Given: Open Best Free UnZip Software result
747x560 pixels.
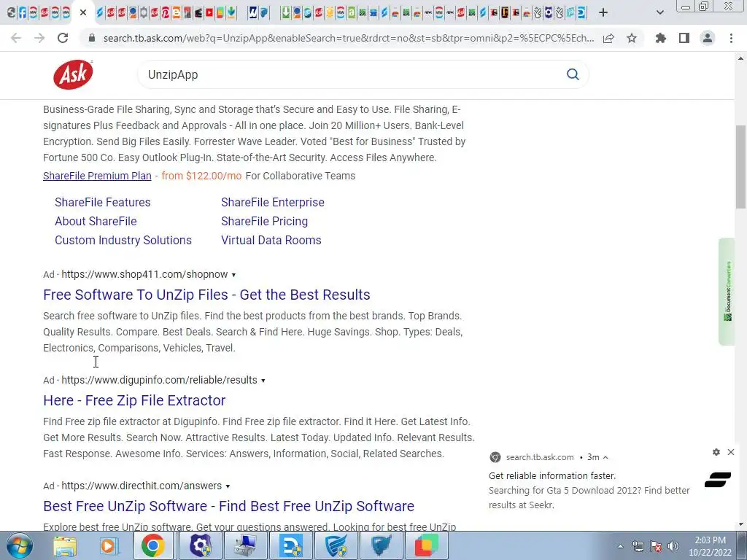Looking at the screenshot, I should [228, 506].
